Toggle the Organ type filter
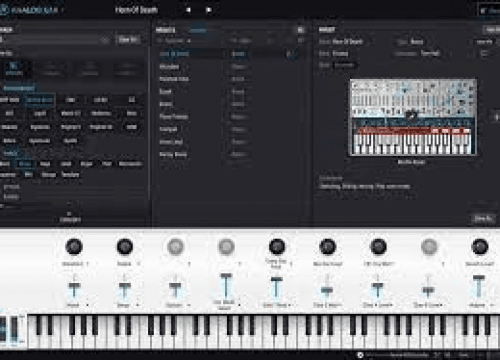This screenshot has width=500, height=360. 86,164
